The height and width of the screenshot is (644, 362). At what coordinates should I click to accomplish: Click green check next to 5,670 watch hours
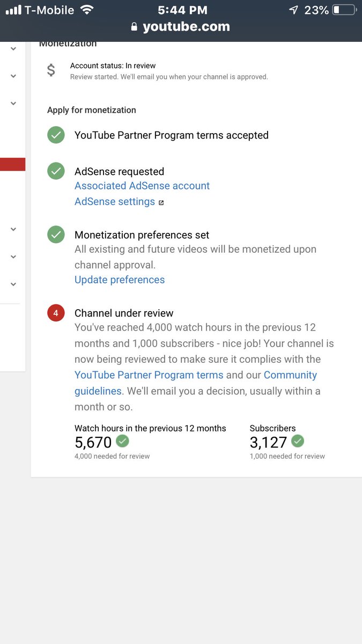coord(123,441)
